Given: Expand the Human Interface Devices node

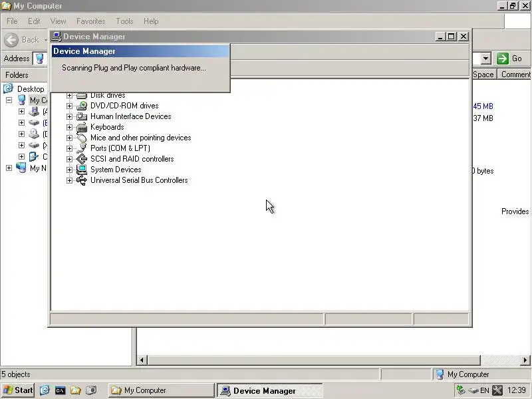Looking at the screenshot, I should 69,116.
